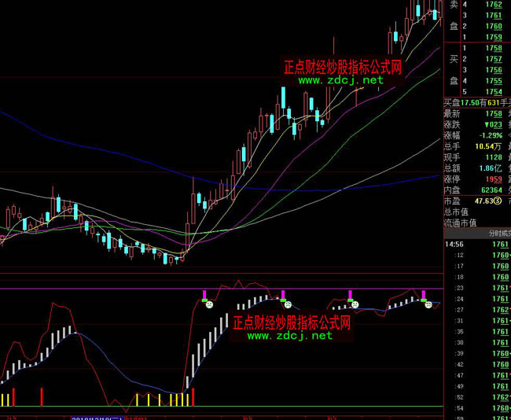Click the first magenta marker above indicator
511x420 pixels.
click(204, 294)
